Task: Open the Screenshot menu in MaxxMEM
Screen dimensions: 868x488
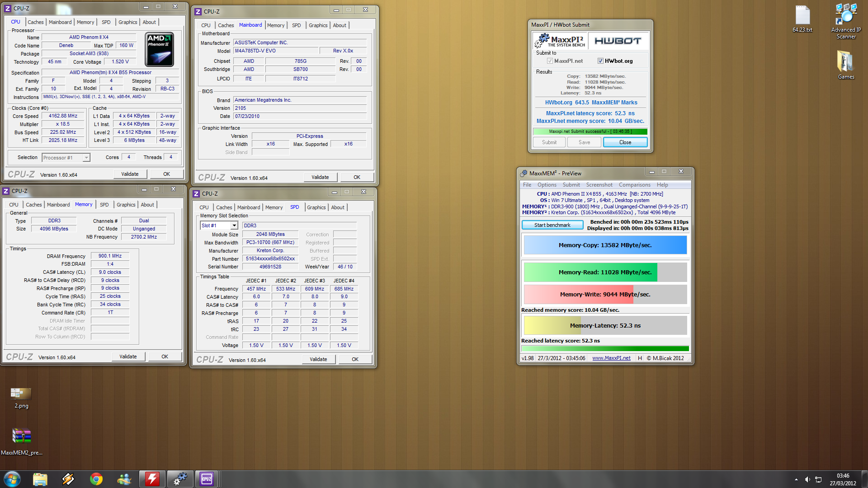Action: click(599, 185)
